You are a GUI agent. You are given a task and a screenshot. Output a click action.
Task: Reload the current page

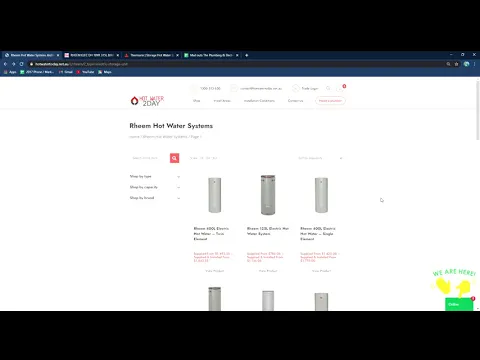click(x=21, y=64)
